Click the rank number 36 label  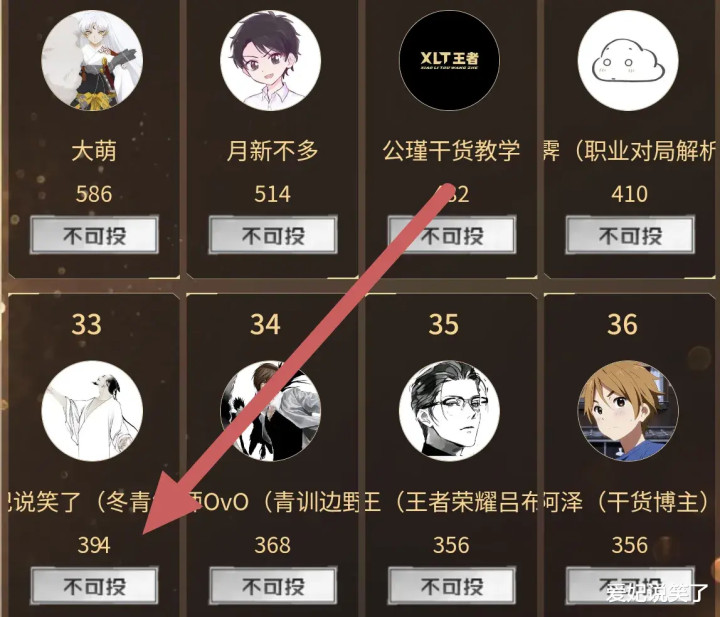622,324
